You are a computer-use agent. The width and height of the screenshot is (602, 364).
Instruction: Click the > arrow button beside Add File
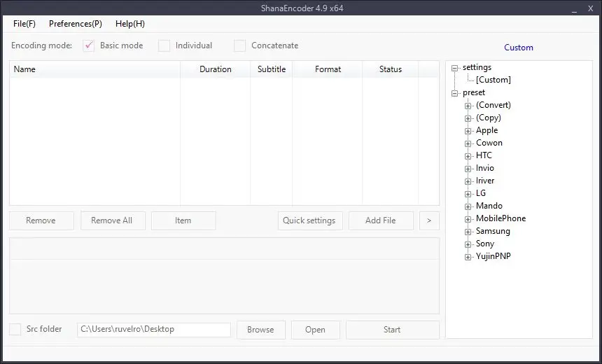point(429,220)
